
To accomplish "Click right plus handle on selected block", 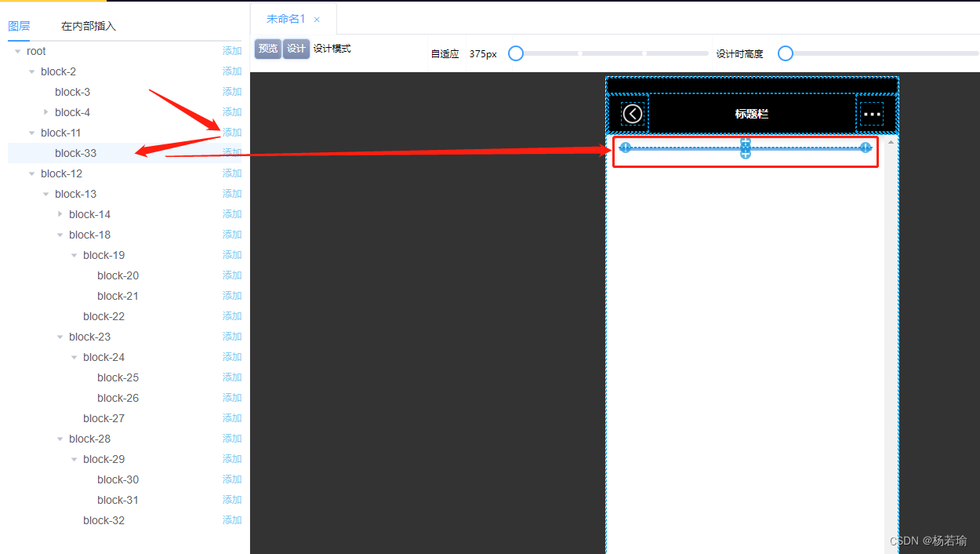I will coord(866,148).
